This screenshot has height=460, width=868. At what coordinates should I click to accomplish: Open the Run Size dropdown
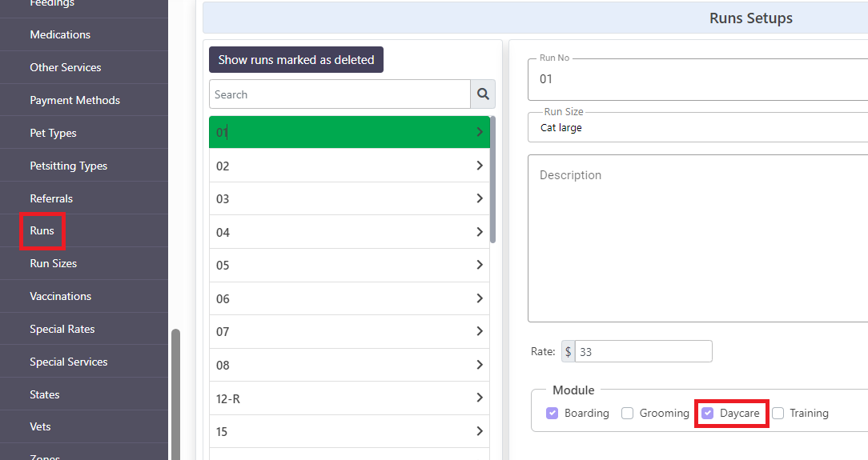pos(697,128)
